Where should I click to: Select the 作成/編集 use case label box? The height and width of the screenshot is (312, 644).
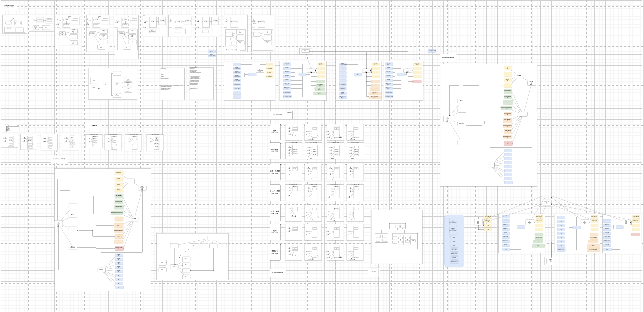point(275,151)
